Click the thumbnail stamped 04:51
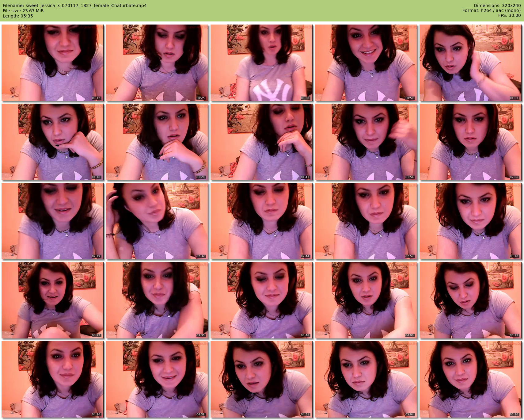The height and width of the screenshot is (420, 524). 261,379
